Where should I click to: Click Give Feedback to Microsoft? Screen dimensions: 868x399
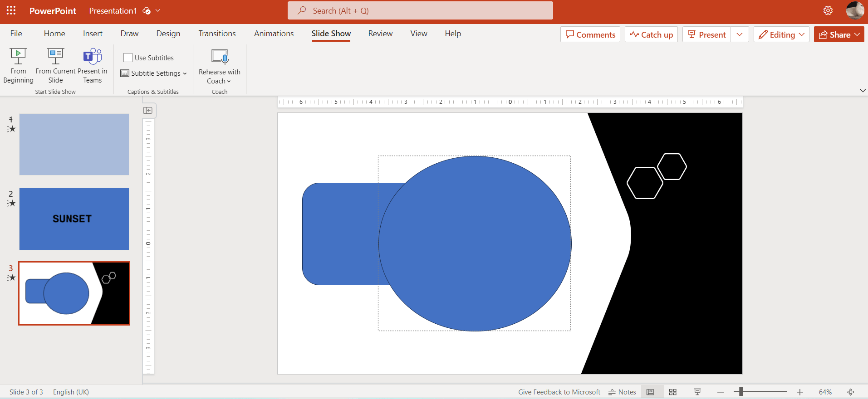(x=559, y=392)
